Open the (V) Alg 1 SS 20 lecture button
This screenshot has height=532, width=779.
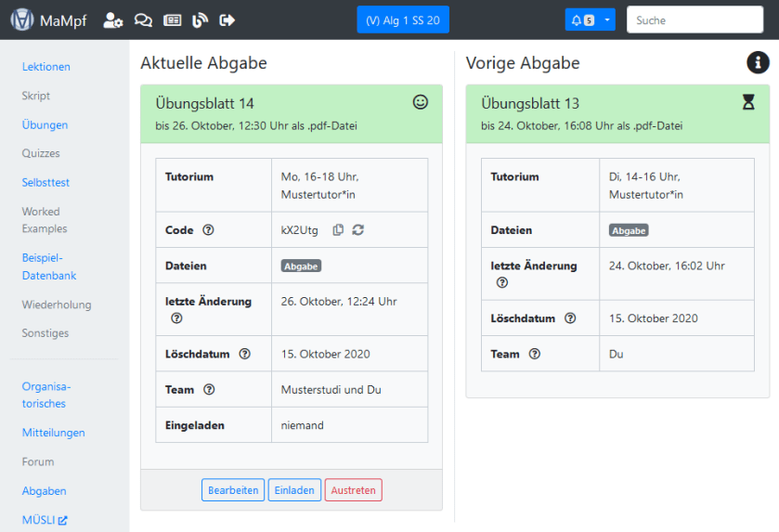403,19
